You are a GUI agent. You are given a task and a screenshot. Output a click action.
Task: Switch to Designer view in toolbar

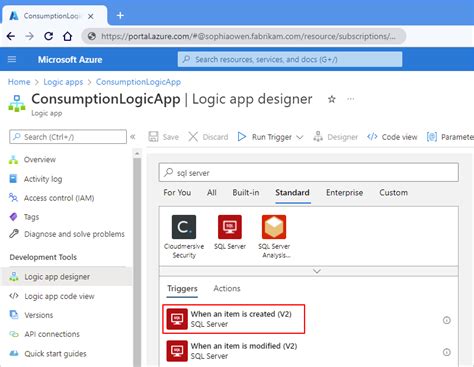[335, 137]
